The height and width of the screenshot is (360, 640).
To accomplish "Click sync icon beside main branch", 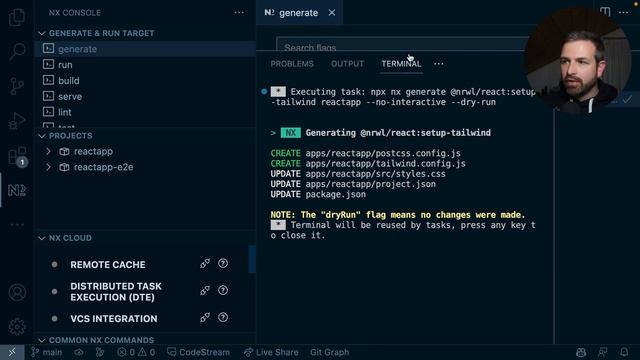I will (79, 352).
